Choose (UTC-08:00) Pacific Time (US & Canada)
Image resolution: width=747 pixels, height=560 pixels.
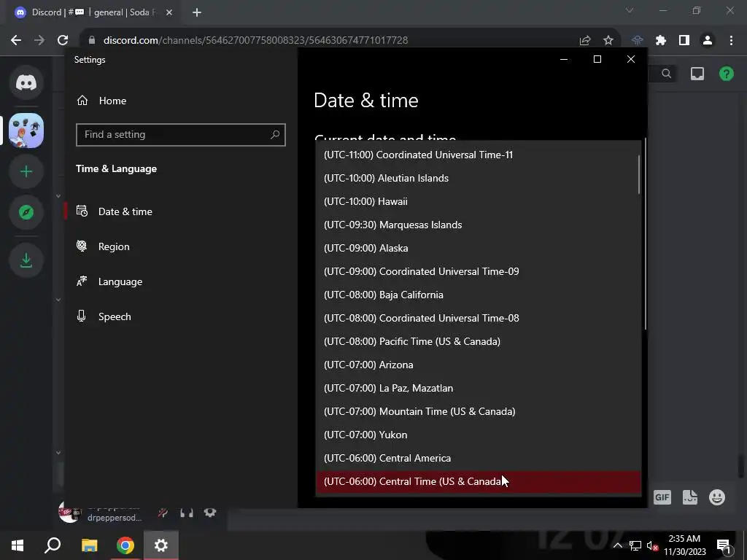tap(479, 341)
